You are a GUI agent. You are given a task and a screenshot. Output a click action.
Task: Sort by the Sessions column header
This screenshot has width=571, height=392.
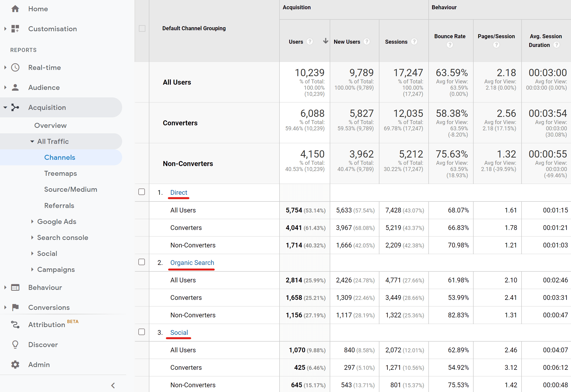pos(396,42)
